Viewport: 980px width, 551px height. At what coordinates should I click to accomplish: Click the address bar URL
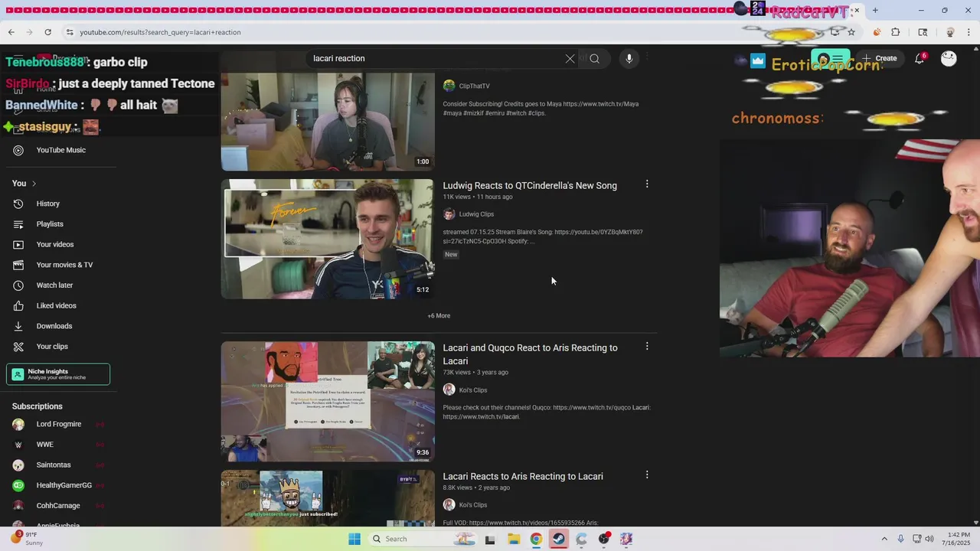(x=160, y=32)
